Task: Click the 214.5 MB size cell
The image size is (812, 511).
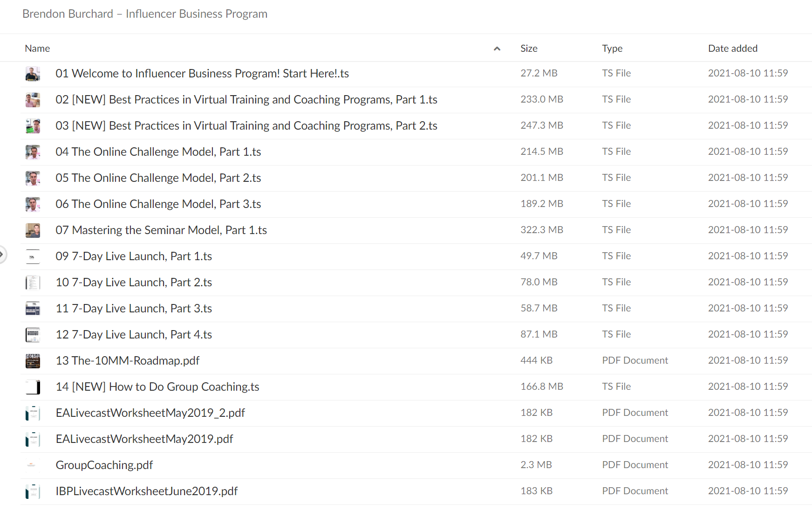Action: pyautogui.click(x=542, y=152)
